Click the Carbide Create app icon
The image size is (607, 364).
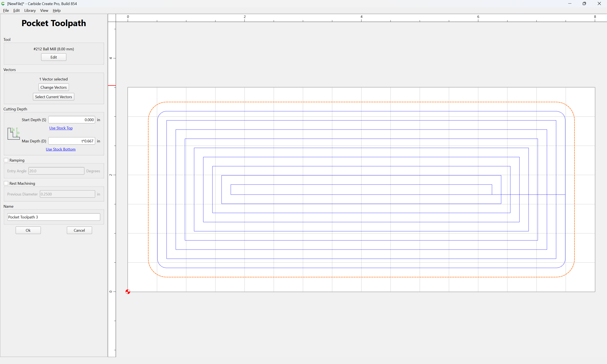[x=3, y=4]
